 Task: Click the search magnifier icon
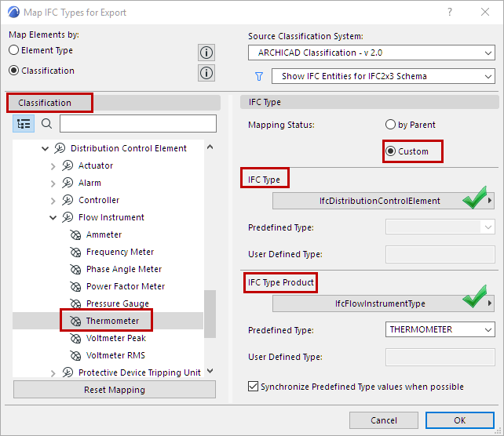click(46, 124)
